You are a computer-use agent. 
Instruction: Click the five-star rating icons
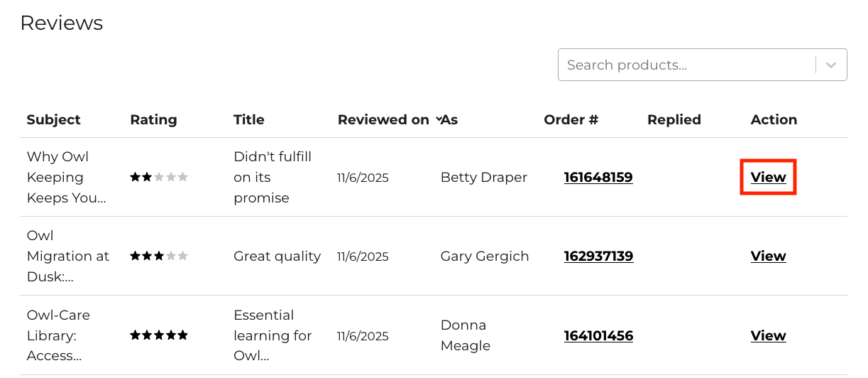point(159,335)
